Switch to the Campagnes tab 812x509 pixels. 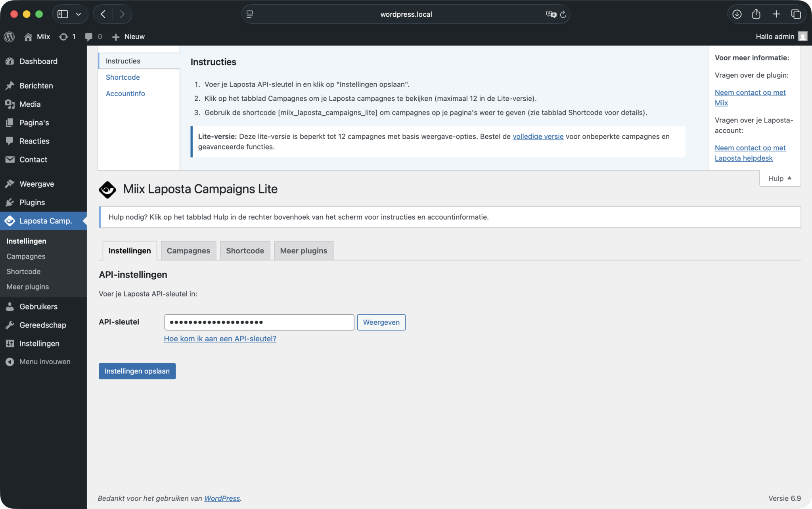pyautogui.click(x=188, y=251)
